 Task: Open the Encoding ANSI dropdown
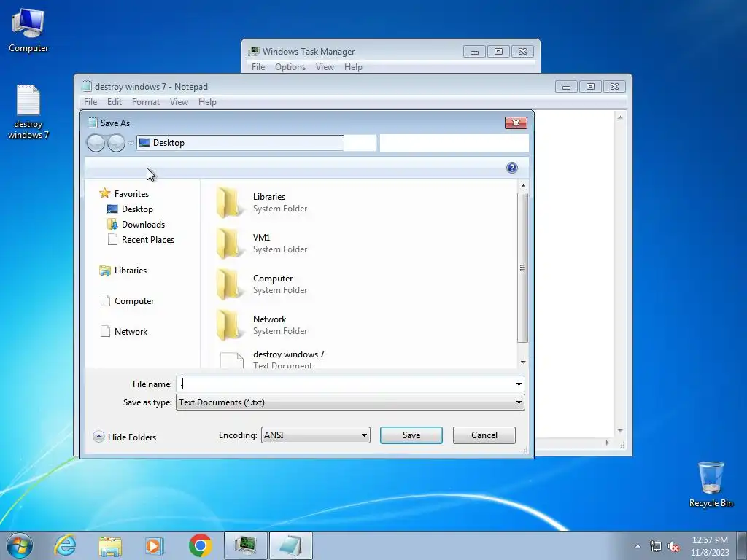[x=315, y=435]
